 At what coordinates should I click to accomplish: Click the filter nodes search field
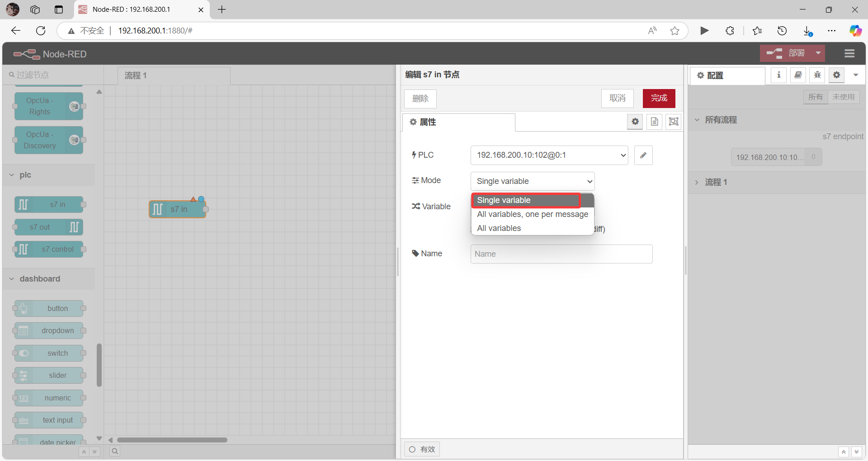(x=53, y=75)
